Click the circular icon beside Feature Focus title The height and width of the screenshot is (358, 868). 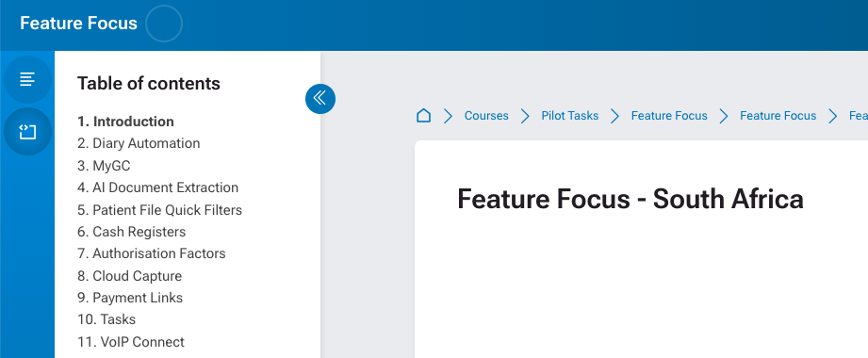coord(164,24)
